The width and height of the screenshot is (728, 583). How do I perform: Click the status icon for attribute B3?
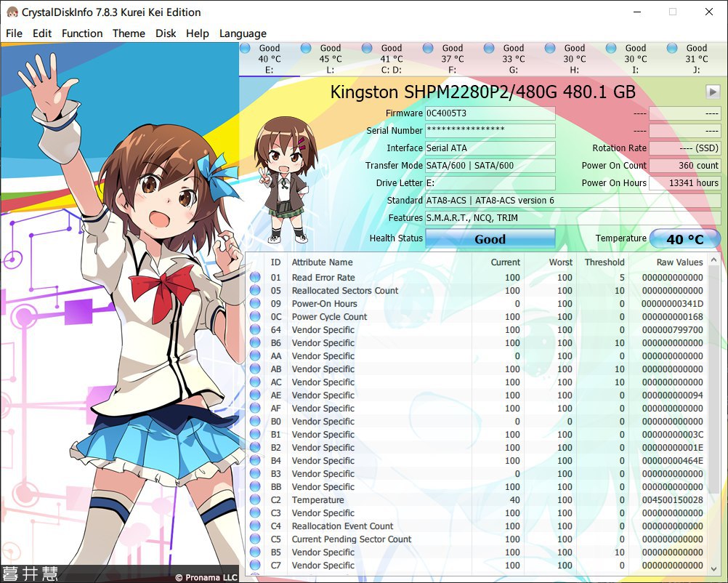(255, 473)
